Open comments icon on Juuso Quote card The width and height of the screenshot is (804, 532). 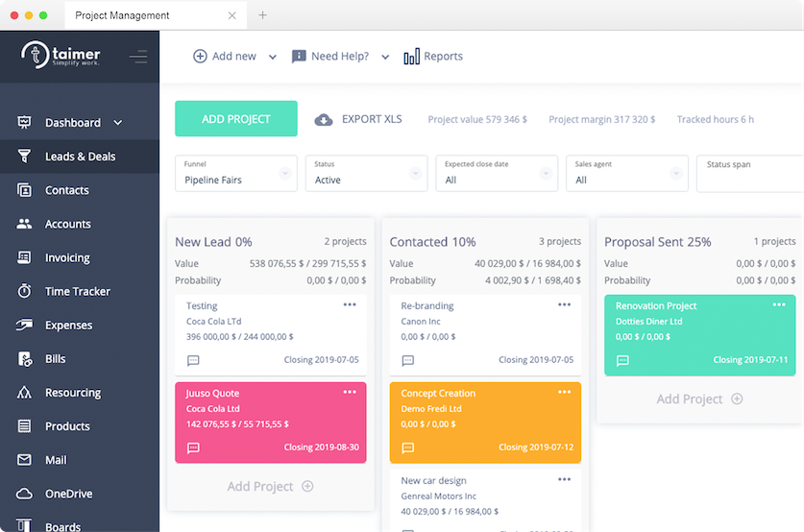[x=193, y=447]
